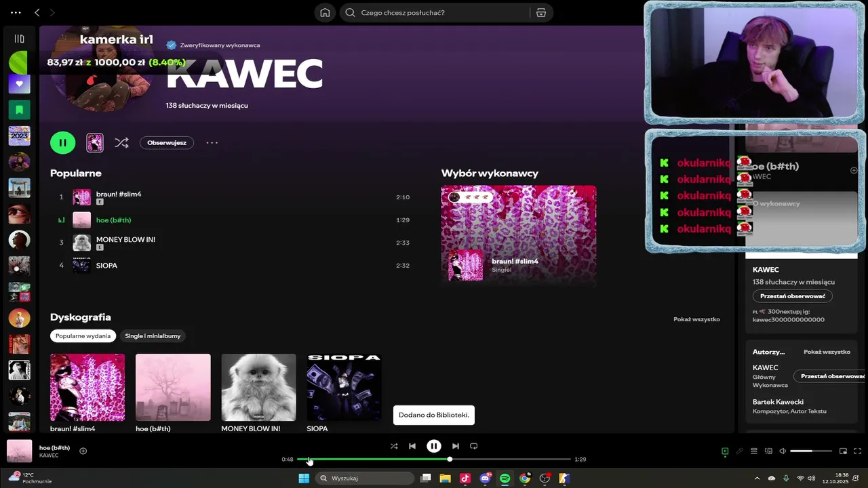Go back with the left arrow
This screenshot has height=488, width=868.
(x=37, y=12)
